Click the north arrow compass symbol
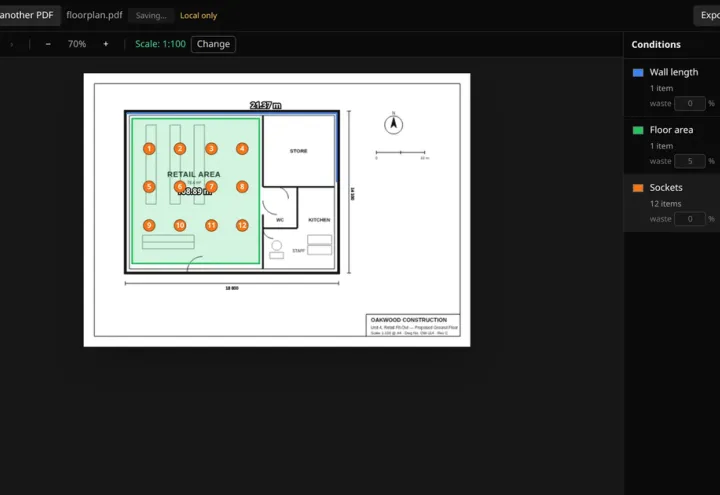Screen dimensions: 720x495 coord(394,124)
